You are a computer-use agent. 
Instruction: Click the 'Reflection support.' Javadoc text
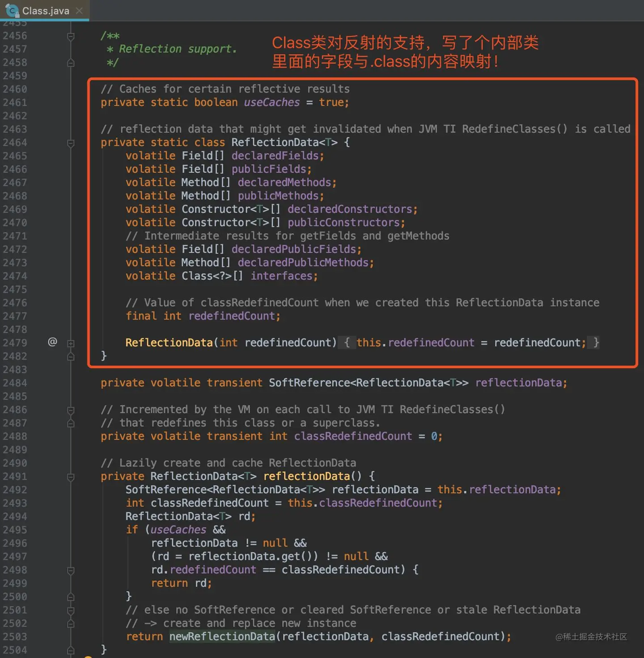pos(178,49)
